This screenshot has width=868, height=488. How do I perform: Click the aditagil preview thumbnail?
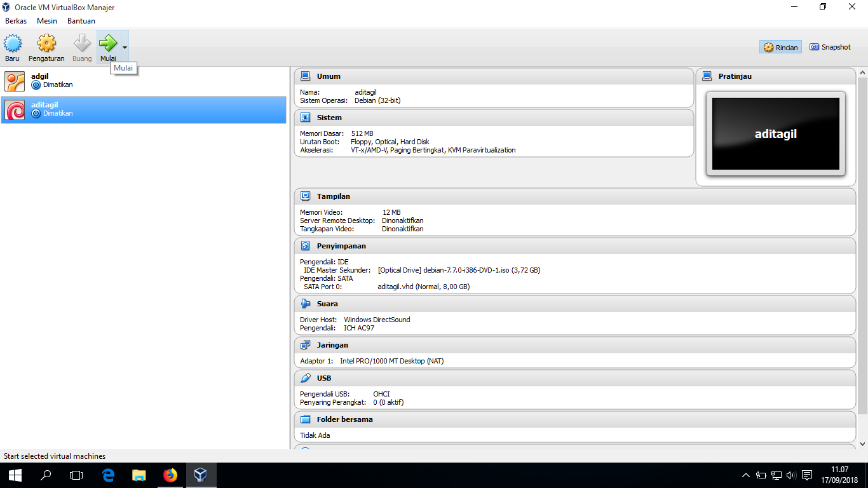(x=775, y=133)
